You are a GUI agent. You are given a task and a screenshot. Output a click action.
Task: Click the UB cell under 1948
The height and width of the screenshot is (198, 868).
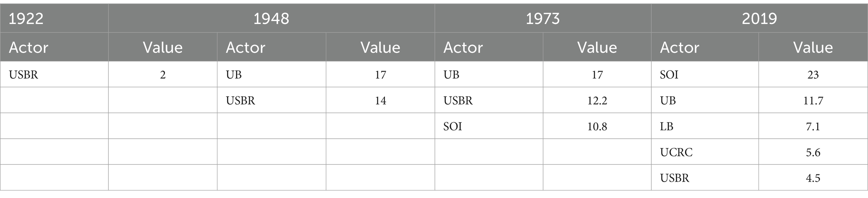point(271,74)
